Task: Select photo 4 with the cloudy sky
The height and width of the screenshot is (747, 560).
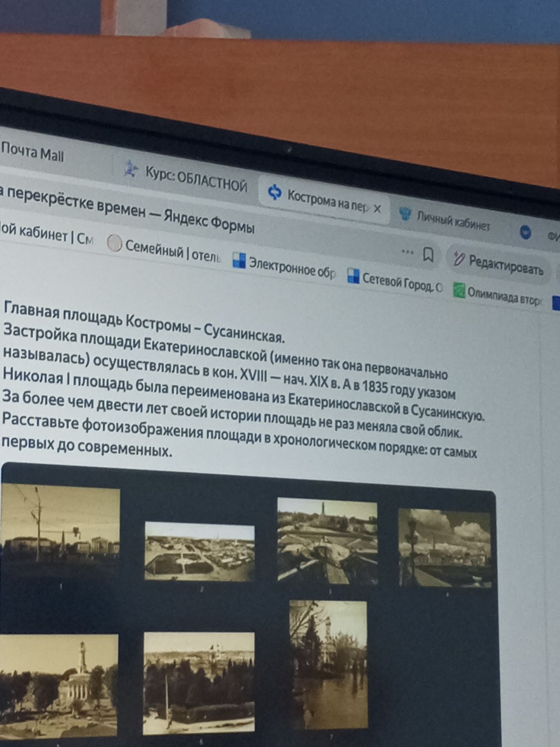Action: [x=445, y=547]
